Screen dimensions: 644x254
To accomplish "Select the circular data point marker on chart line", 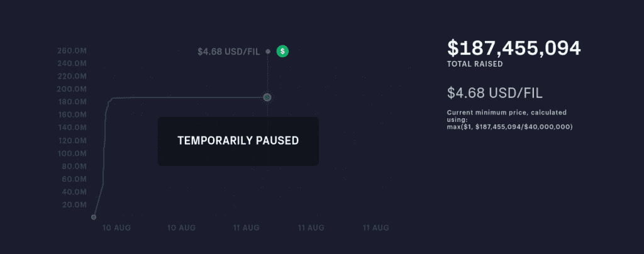I will [x=267, y=97].
